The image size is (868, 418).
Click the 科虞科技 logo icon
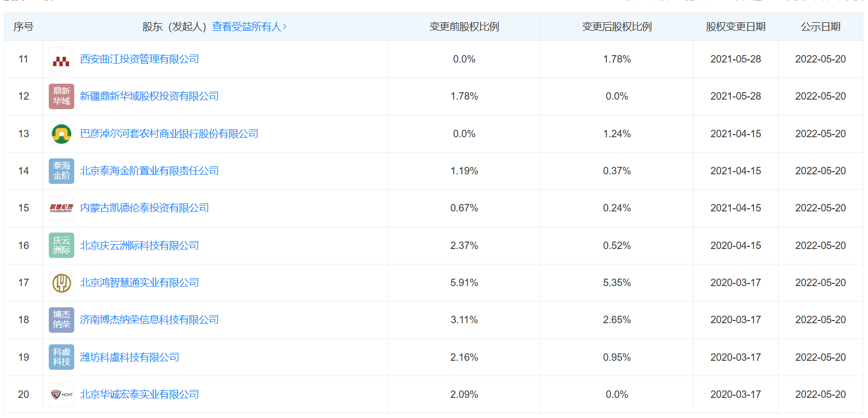(62, 357)
